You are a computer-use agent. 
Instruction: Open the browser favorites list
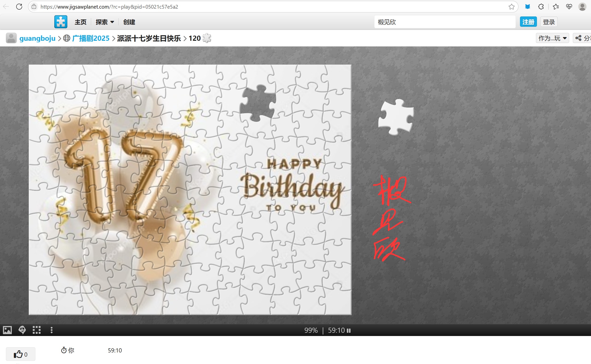(x=556, y=7)
